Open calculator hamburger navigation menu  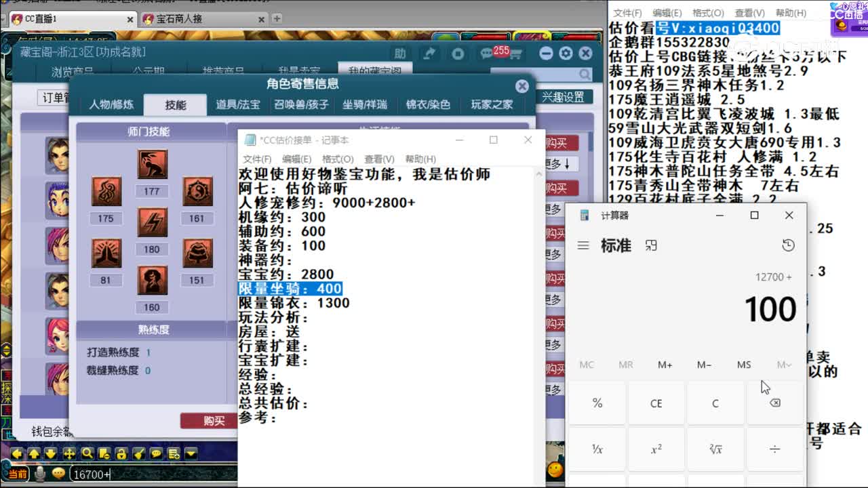[583, 245]
